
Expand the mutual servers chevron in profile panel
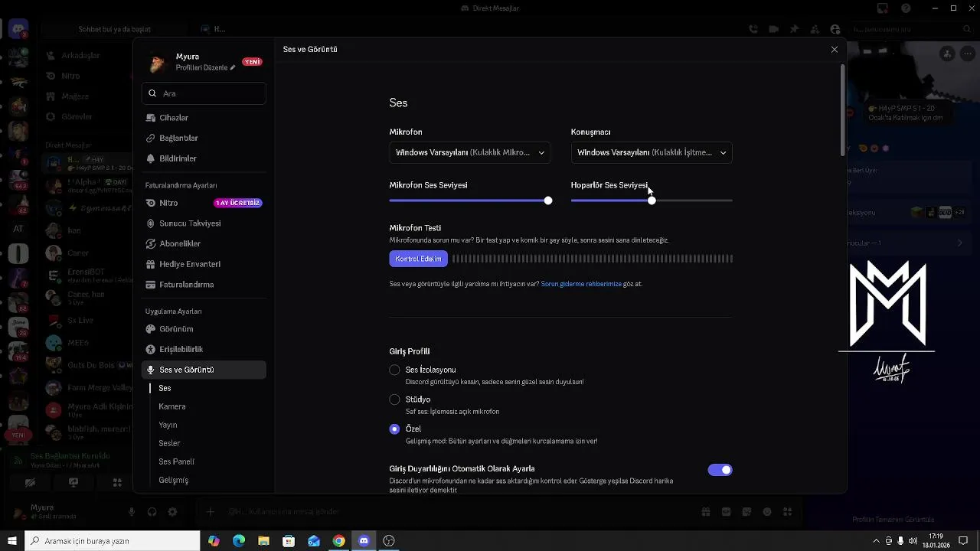click(x=960, y=243)
